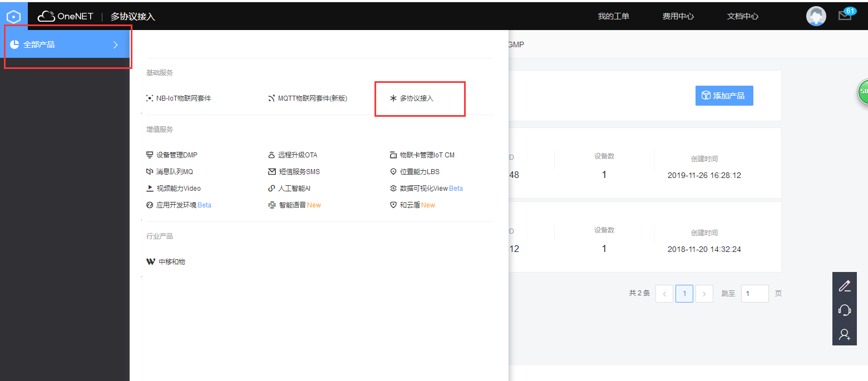Open the 智能语音 New link
The width and height of the screenshot is (868, 381).
299,205
